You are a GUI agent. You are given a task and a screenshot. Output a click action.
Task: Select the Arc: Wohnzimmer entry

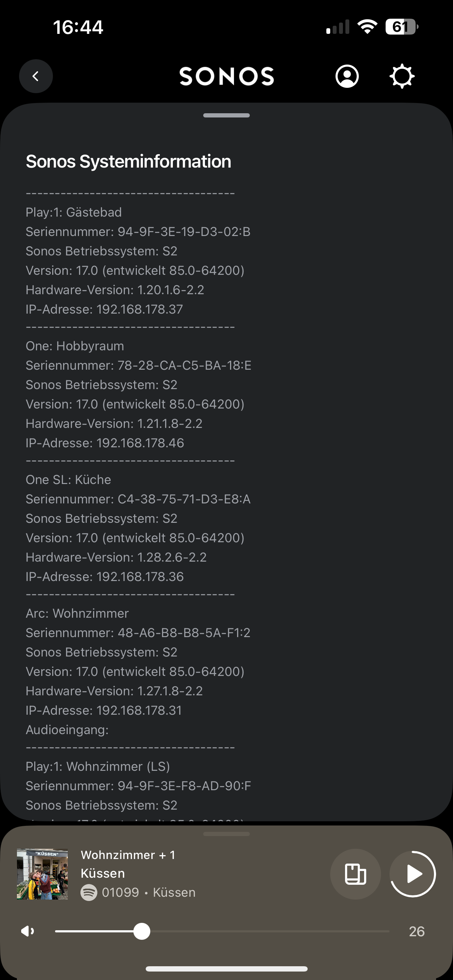77,613
